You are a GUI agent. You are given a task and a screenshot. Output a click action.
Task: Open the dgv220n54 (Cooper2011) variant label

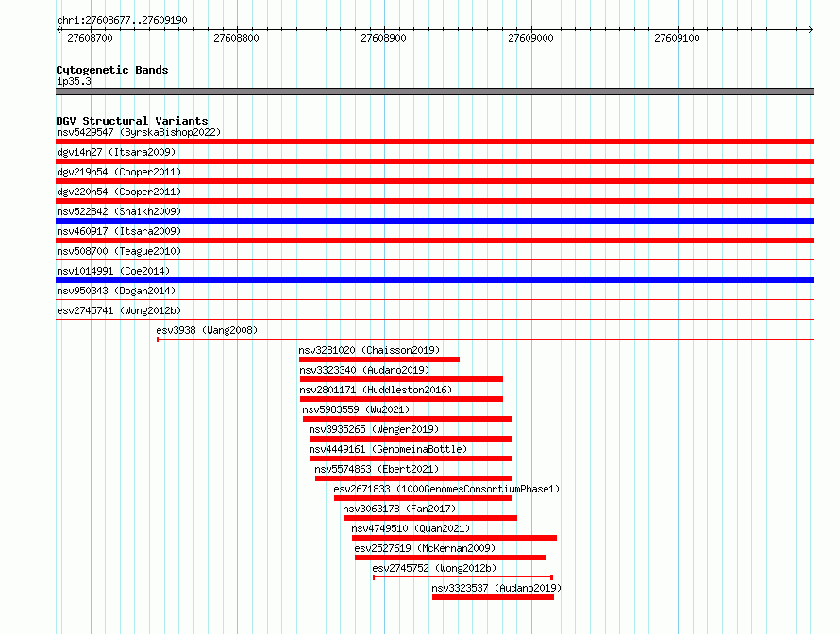[x=119, y=192]
